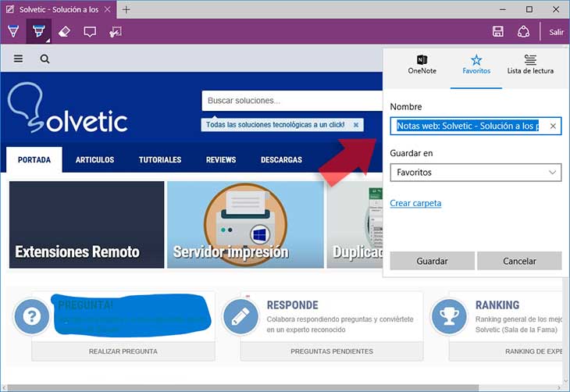570x392 pixels.
Task: Click the Cancelar button
Action: (x=519, y=261)
